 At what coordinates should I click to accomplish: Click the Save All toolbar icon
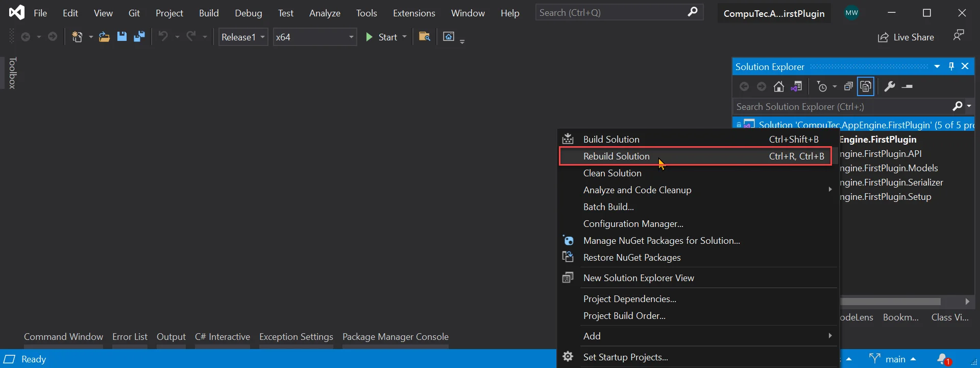[x=139, y=37]
